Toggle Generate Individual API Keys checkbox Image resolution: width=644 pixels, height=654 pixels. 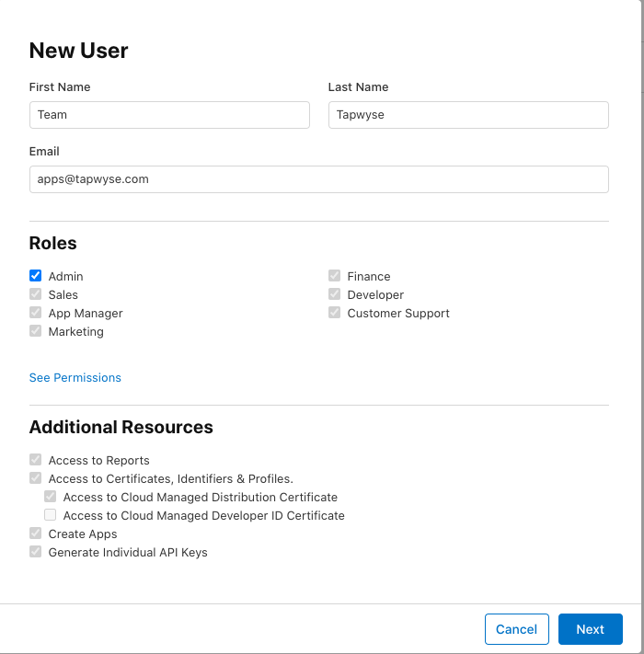click(36, 552)
